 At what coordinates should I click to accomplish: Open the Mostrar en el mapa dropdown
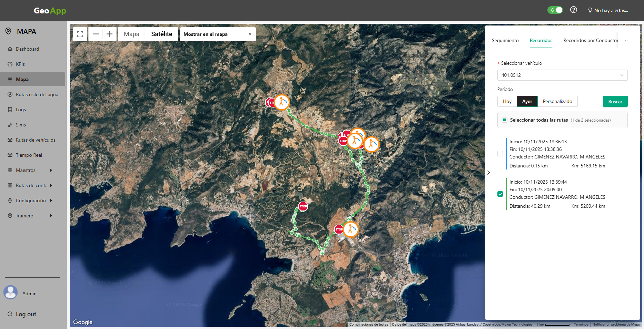tap(218, 34)
